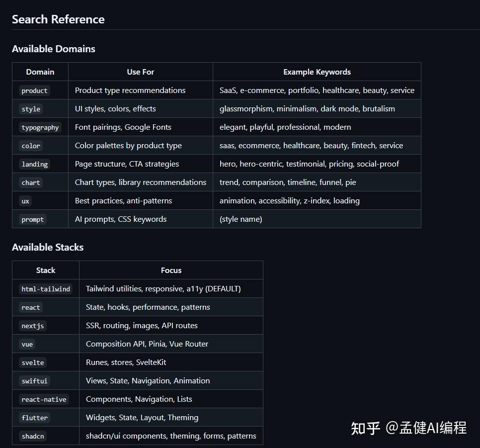Click keywords cell starting 'hero, hero-centric, testimonial'

[317, 164]
